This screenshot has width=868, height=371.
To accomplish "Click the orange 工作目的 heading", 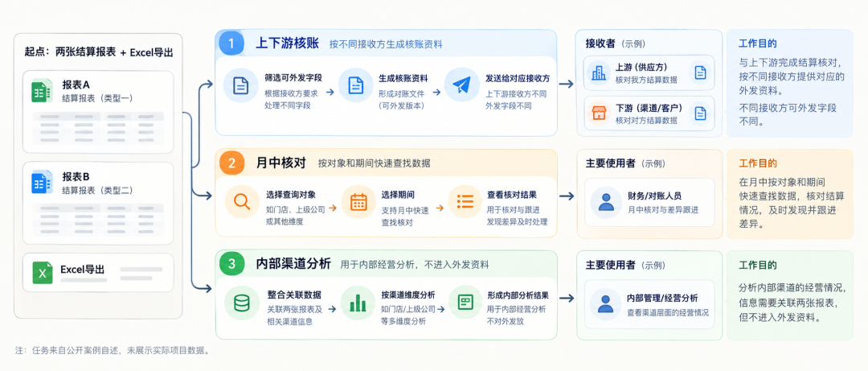I will pos(758,163).
